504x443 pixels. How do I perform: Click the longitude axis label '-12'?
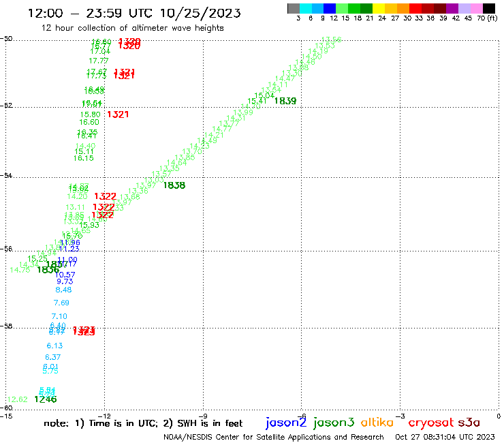(x=104, y=416)
